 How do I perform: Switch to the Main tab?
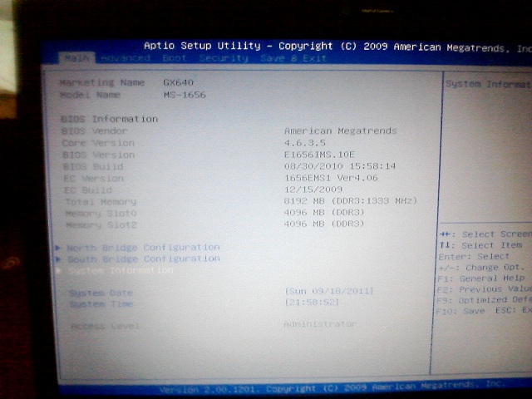[x=76, y=57]
